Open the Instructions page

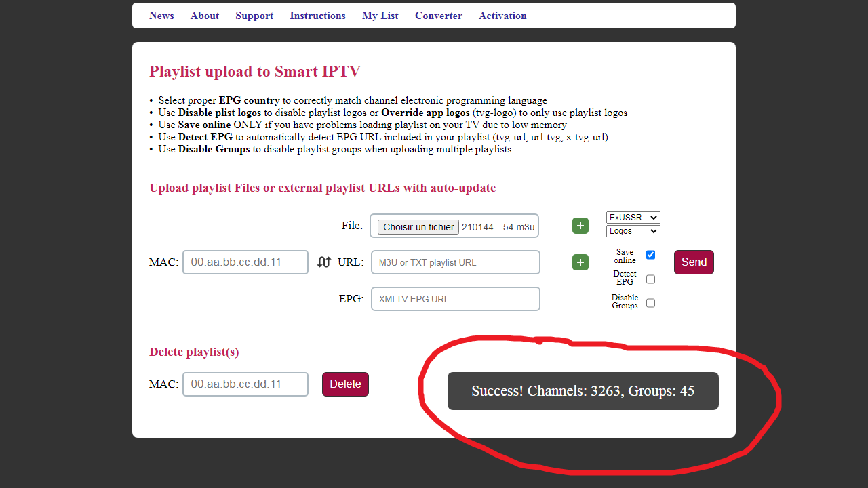pos(317,16)
